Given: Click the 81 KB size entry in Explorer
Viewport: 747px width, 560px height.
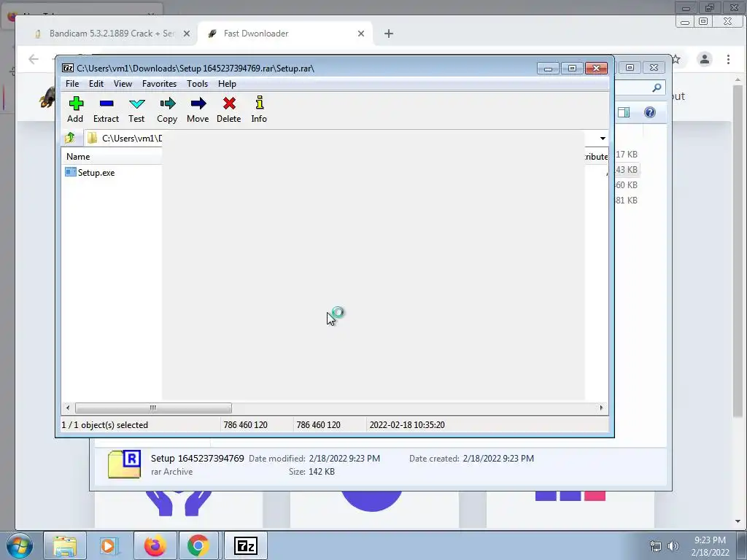Looking at the screenshot, I should 627,201.
